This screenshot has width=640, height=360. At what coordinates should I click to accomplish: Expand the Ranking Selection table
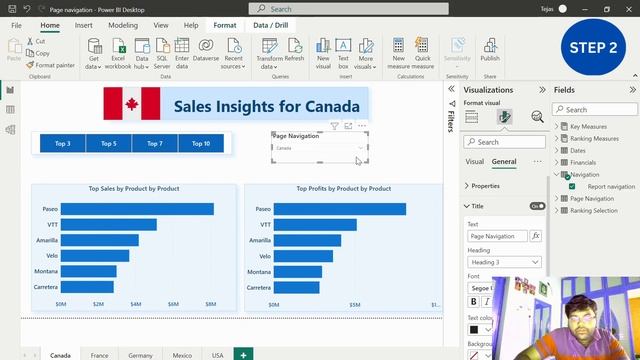[556, 211]
